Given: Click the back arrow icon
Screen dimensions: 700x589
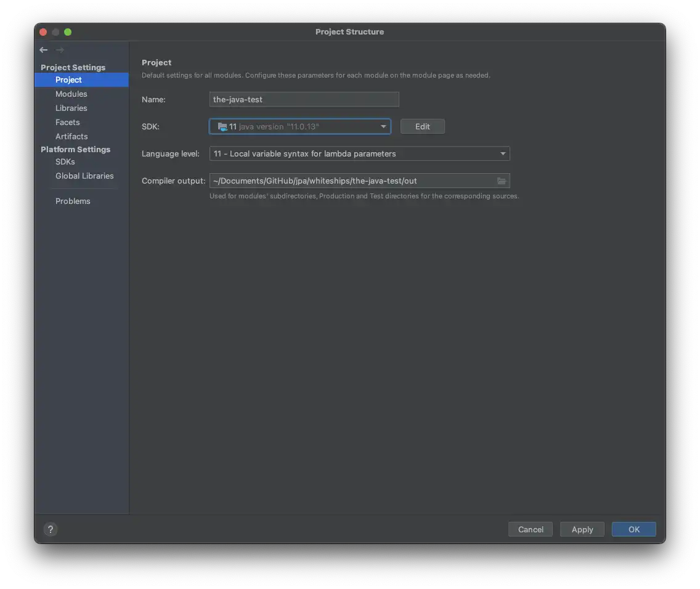Looking at the screenshot, I should pyautogui.click(x=43, y=49).
